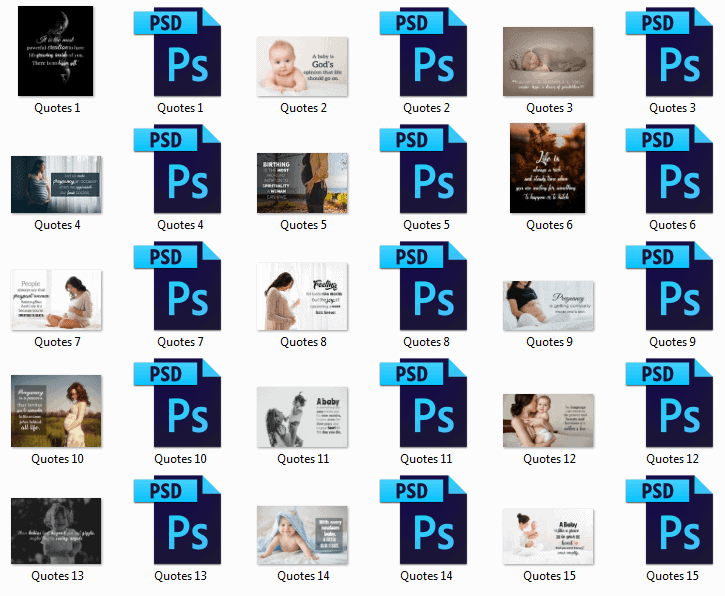Click the "Quotes 15" name under its PSD icon
This screenshot has width=725, height=596.
pyautogui.click(x=672, y=576)
